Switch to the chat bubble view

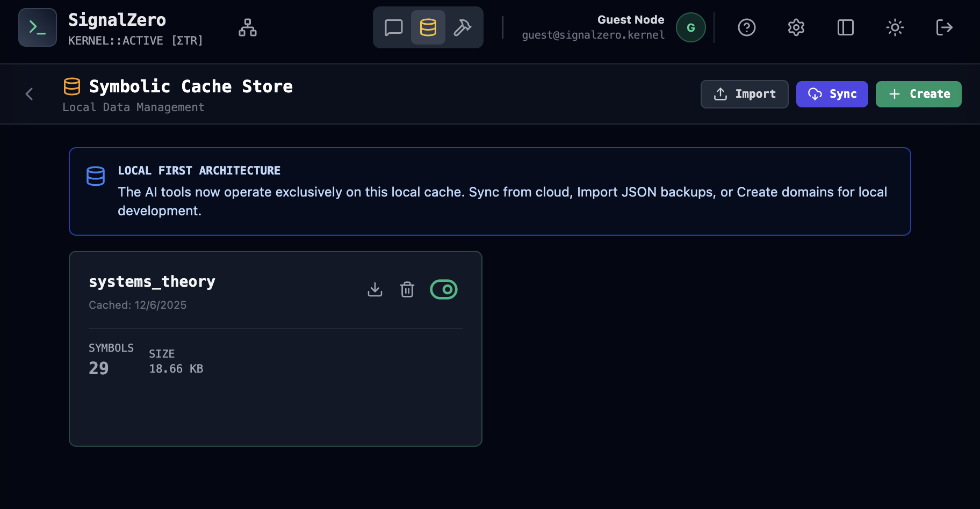394,27
